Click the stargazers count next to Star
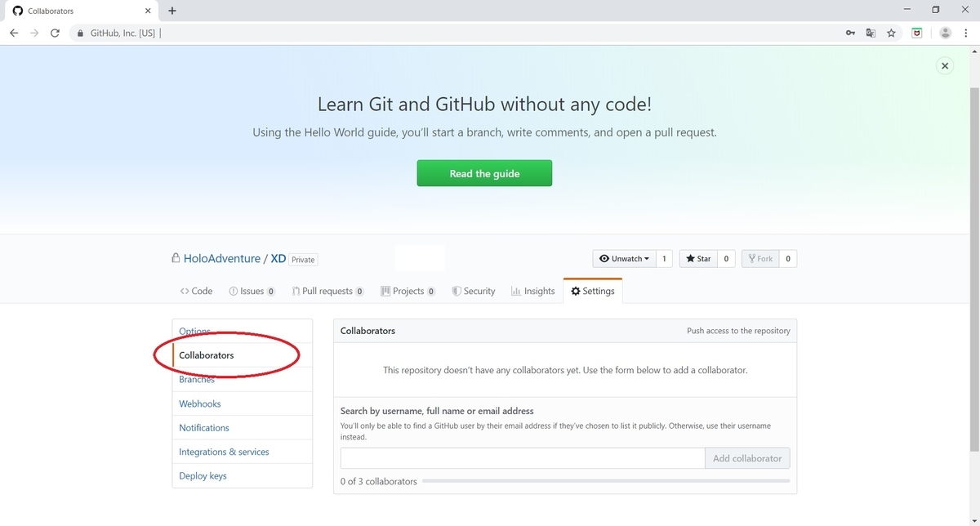 [726, 259]
